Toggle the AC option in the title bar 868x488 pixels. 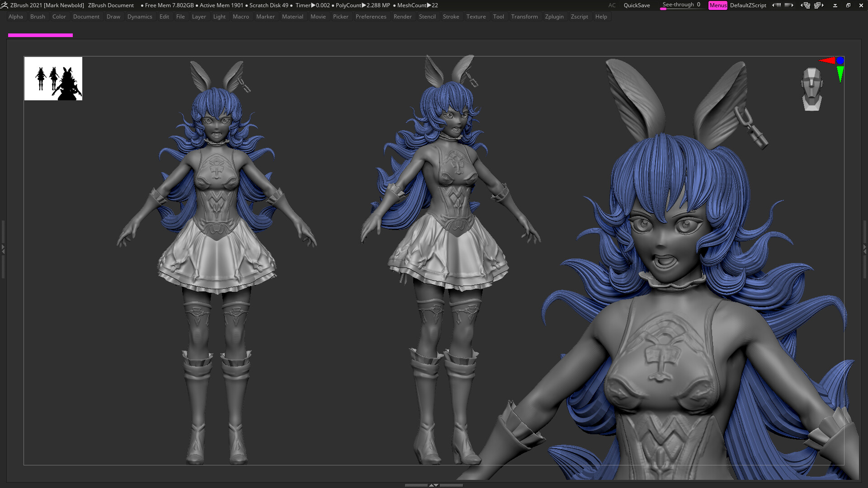(x=612, y=5)
